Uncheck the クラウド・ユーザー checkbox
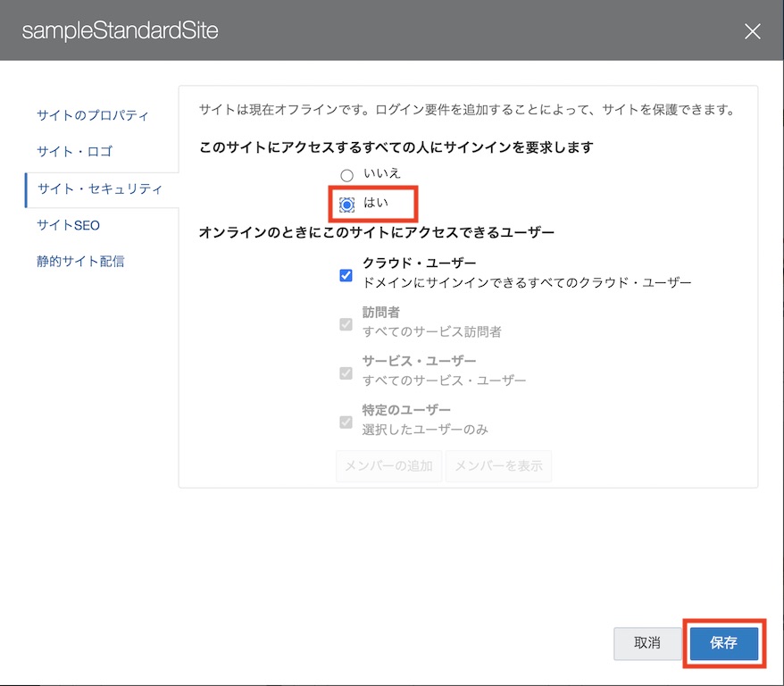 346,275
